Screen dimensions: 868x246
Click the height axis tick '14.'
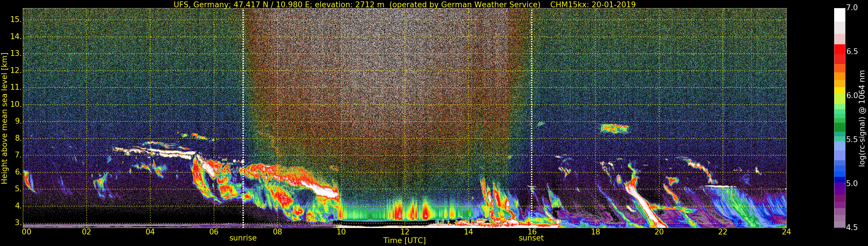coord(16,36)
